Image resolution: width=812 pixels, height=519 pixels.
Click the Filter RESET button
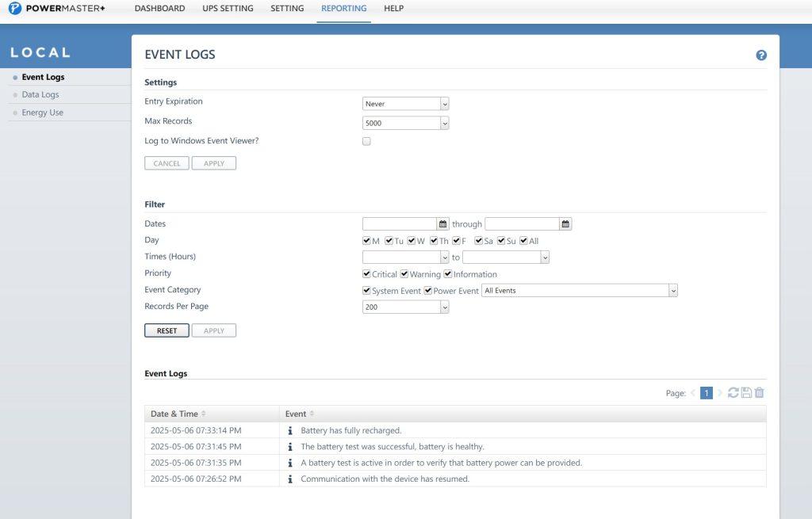[x=167, y=330]
